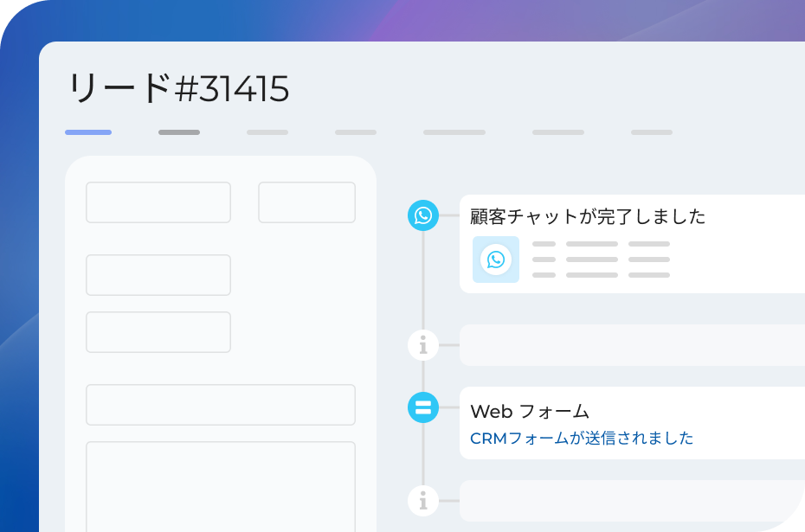Click the circled info symbol above Web フォーム

pos(422,343)
